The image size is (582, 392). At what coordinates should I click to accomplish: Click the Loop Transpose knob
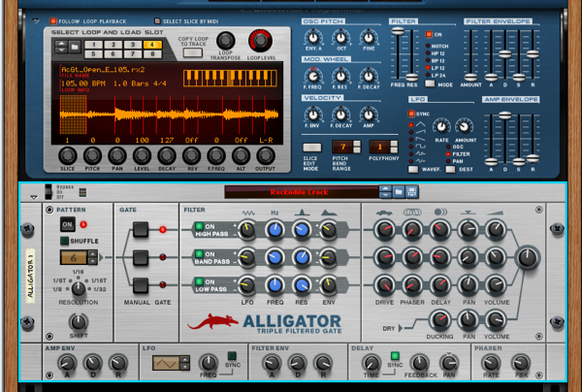tap(226, 41)
